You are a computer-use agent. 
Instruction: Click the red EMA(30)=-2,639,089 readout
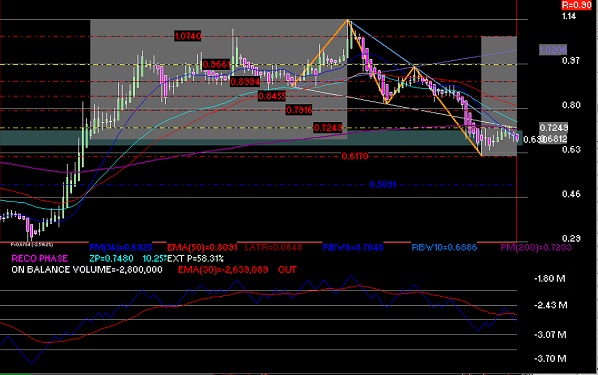pos(223,270)
